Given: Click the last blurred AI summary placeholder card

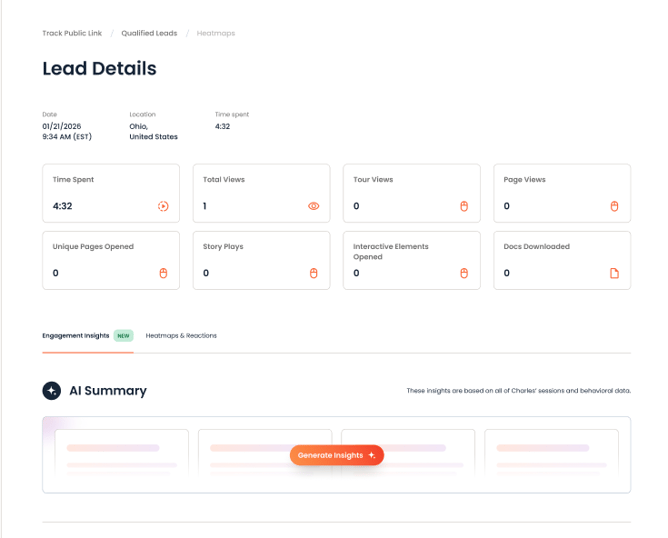Looking at the screenshot, I should pyautogui.click(x=552, y=453).
